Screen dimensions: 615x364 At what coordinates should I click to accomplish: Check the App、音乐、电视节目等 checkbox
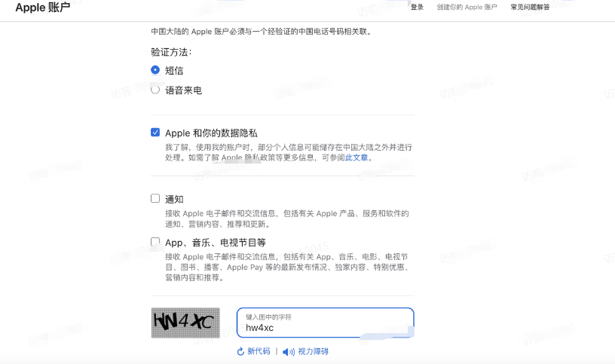coord(155,242)
